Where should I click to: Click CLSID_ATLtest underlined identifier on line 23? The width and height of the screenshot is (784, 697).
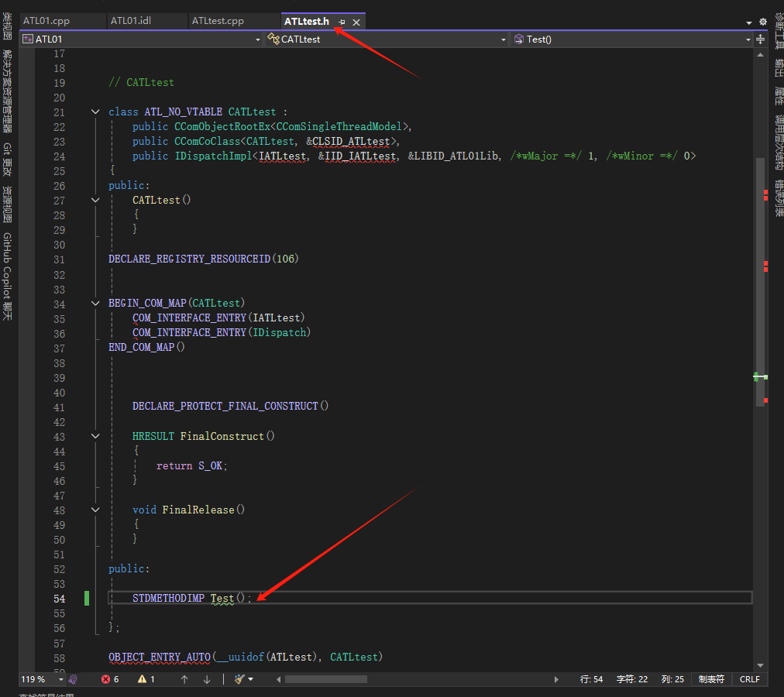(x=351, y=142)
